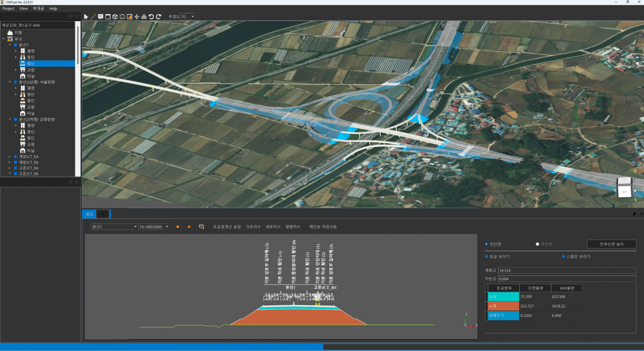Click the 전후단면 분리 button

[x=611, y=244]
